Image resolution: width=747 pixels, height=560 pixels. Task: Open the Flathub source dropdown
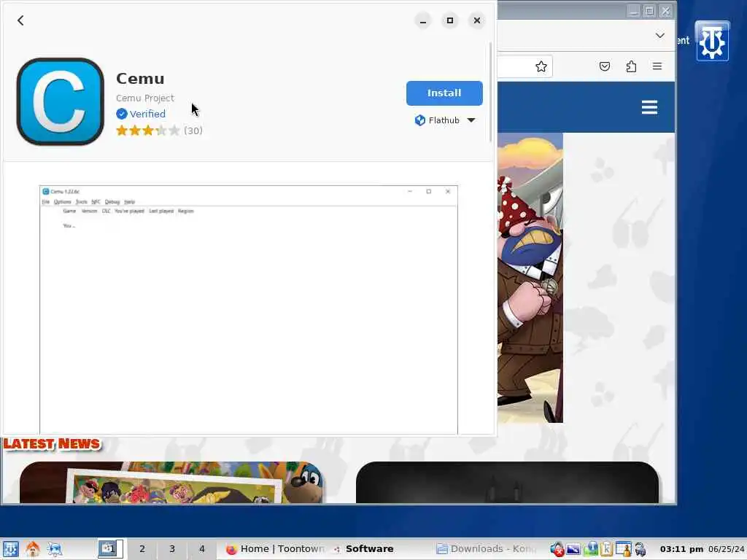[444, 120]
